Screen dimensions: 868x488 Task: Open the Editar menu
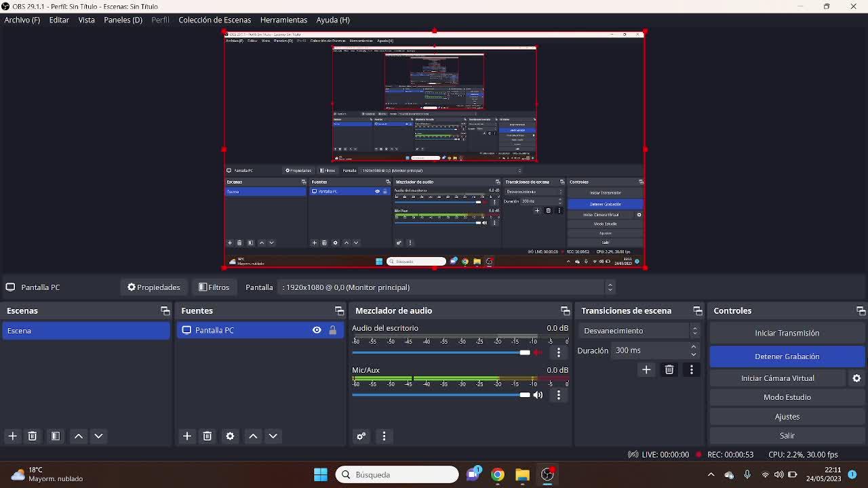(x=59, y=20)
